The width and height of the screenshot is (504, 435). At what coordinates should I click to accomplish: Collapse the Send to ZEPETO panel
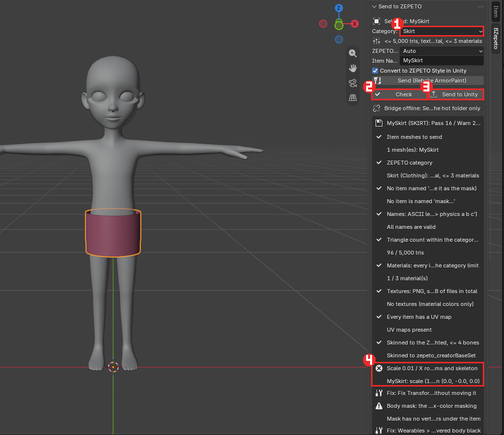click(x=374, y=6)
